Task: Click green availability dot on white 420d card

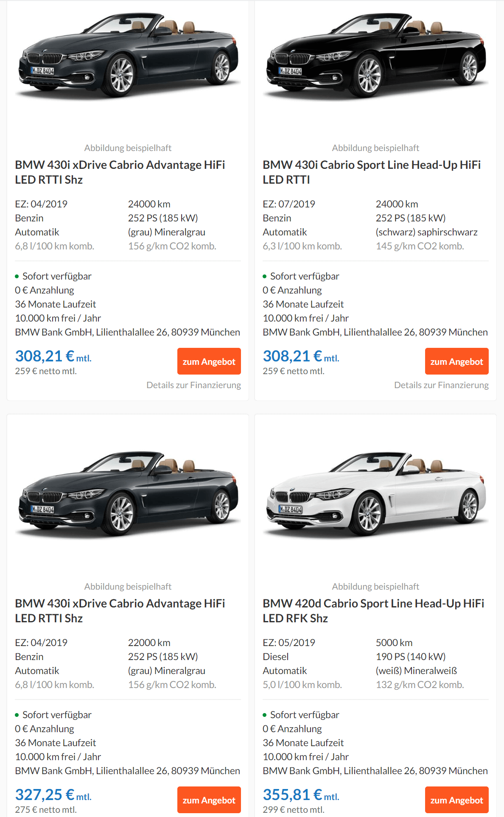Action: pyautogui.click(x=265, y=715)
